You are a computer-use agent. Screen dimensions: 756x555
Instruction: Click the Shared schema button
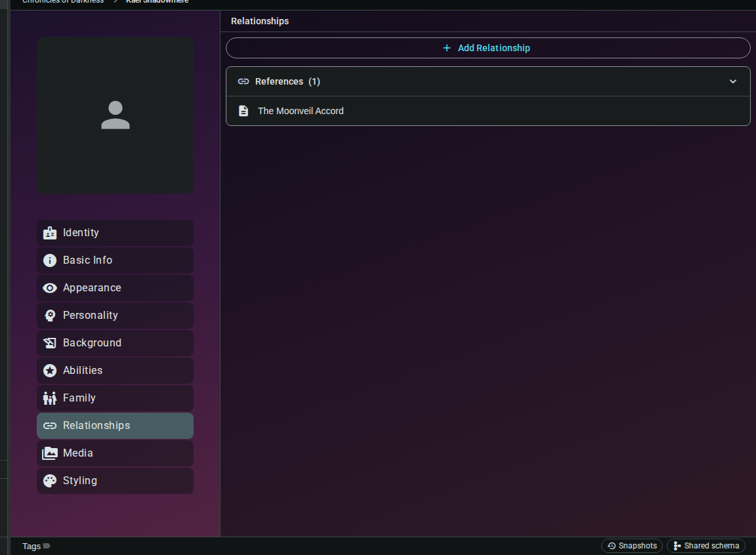[706, 546]
